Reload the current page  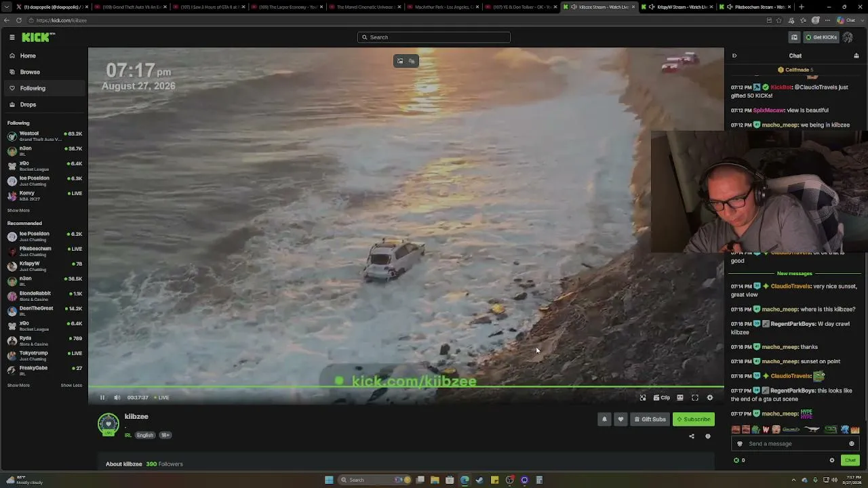click(x=19, y=20)
